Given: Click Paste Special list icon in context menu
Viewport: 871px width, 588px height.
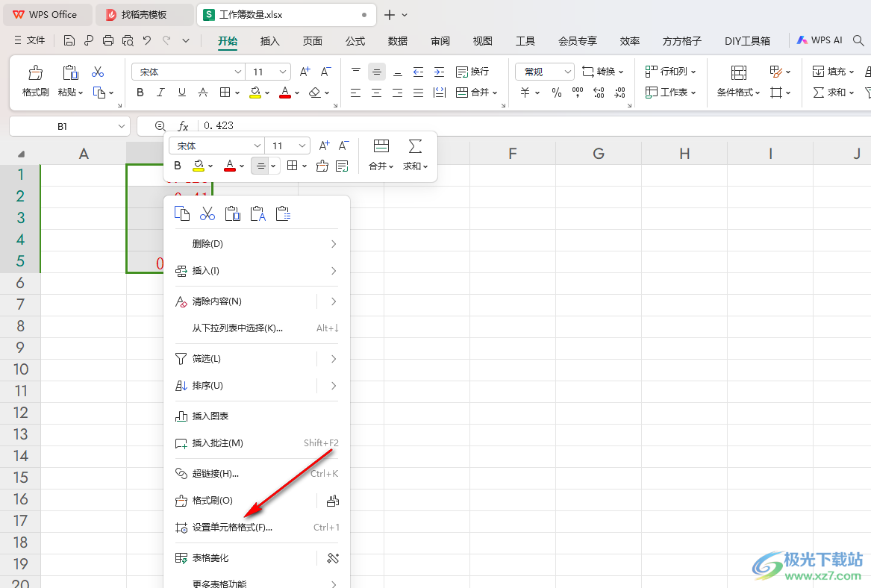Looking at the screenshot, I should click(x=284, y=213).
